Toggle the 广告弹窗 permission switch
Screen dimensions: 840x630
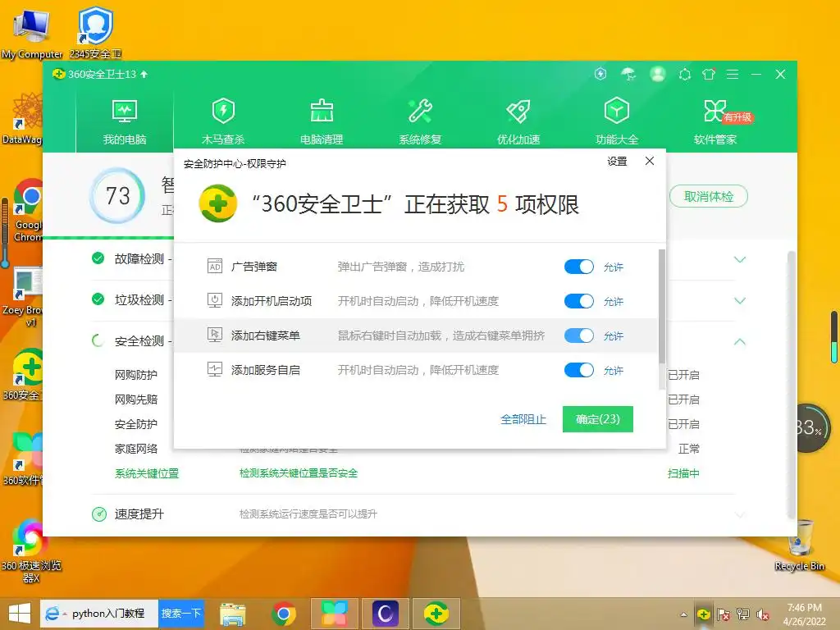[x=579, y=267]
